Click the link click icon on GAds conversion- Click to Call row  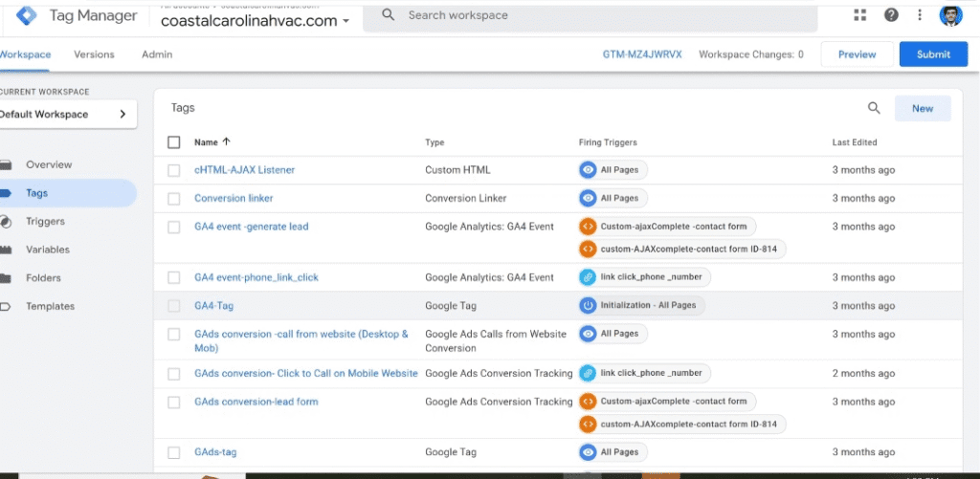point(588,374)
